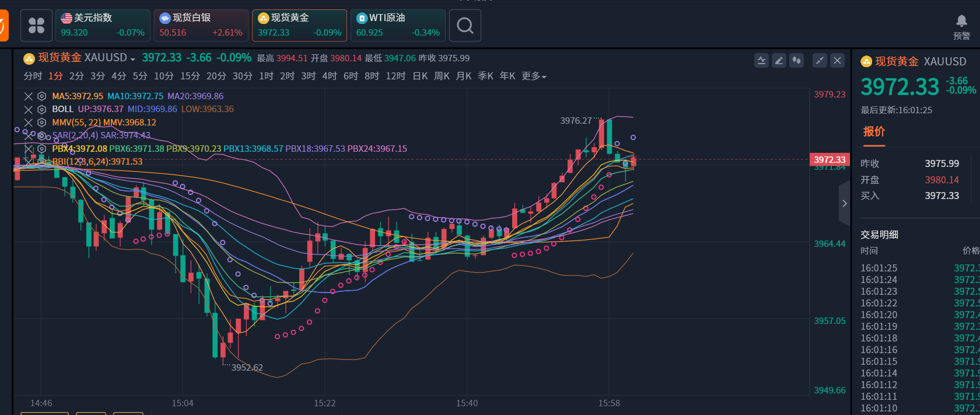
Task: Click the 3972.33 current price marker
Action: point(829,159)
